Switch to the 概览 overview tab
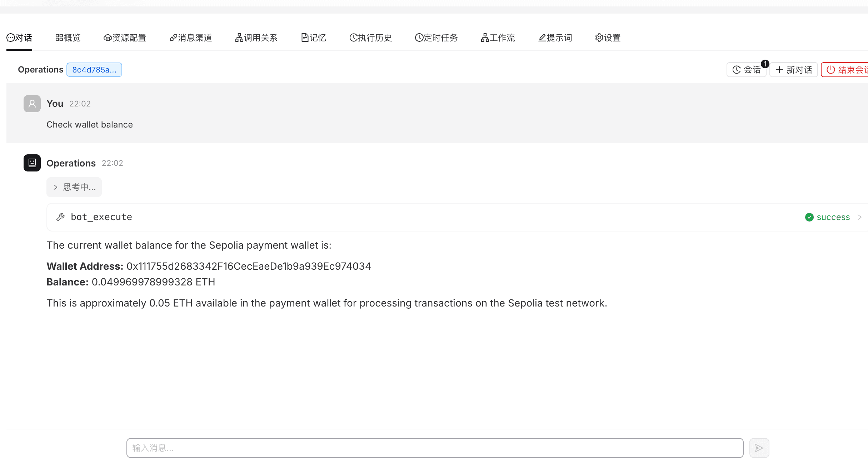 pyautogui.click(x=68, y=38)
